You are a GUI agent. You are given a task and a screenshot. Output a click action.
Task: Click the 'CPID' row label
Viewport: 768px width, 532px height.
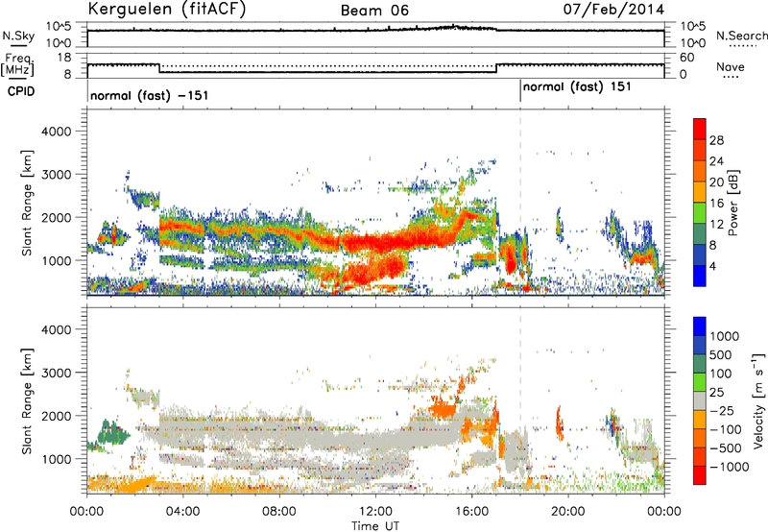21,91
